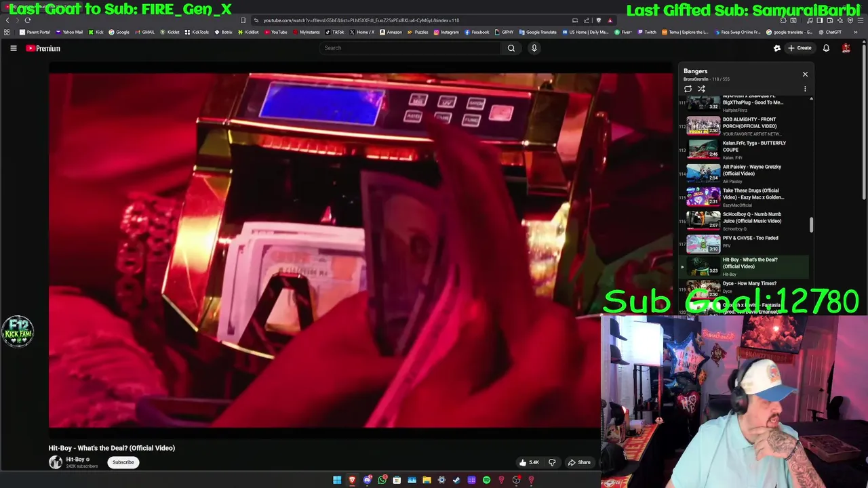Image resolution: width=868 pixels, height=488 pixels.
Task: Open Bangers playlist three-dot options
Action: click(x=805, y=89)
